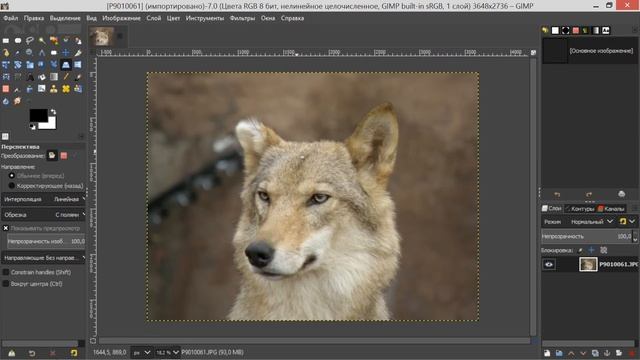Enable Constrain handles (Shift) checkbox

tap(6, 272)
